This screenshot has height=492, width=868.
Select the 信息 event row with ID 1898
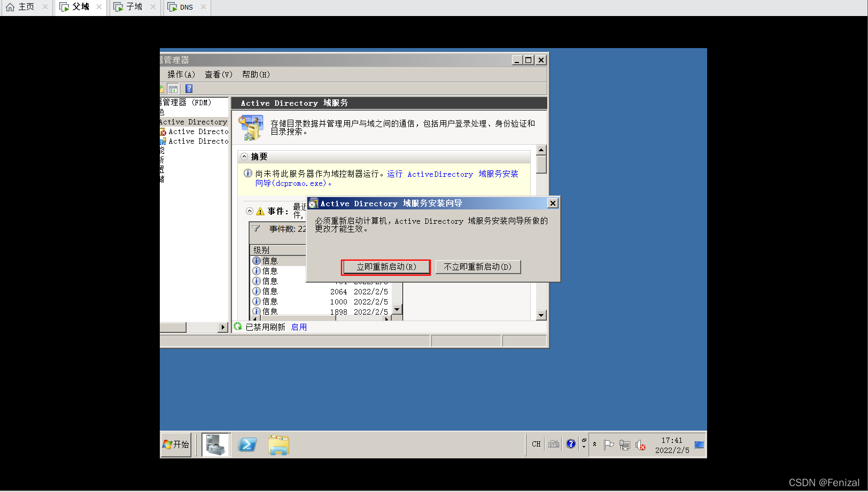pos(322,311)
